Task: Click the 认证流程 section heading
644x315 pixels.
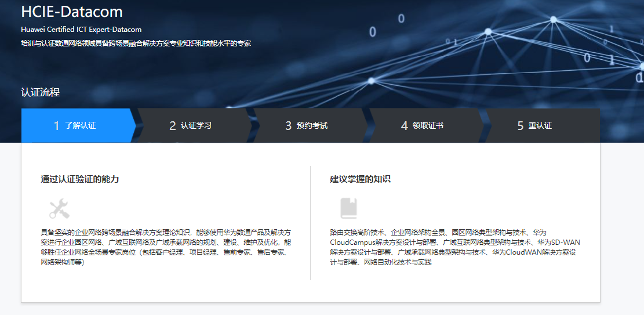Action: [x=40, y=92]
